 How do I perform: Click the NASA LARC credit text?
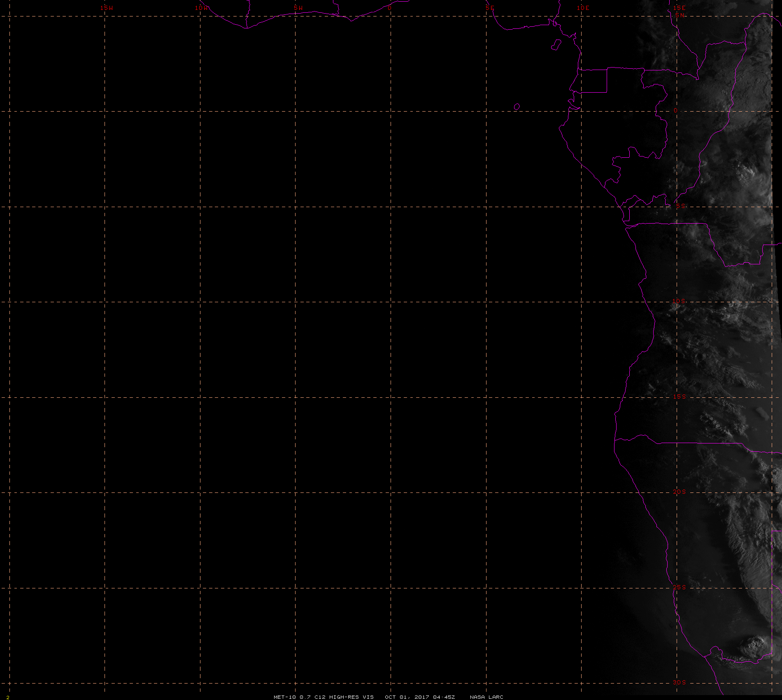click(486, 697)
